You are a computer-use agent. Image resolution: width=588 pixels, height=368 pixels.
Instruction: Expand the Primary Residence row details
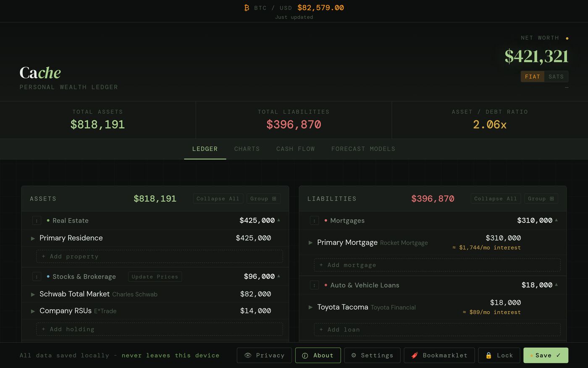(x=33, y=238)
